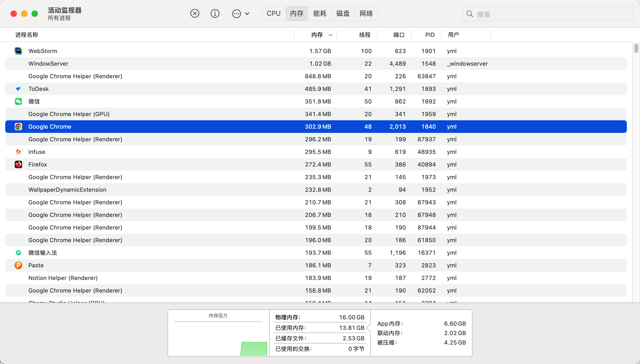Expand the ellipsis menu dropdown chevron
The image size is (640, 364).
pos(247,14)
